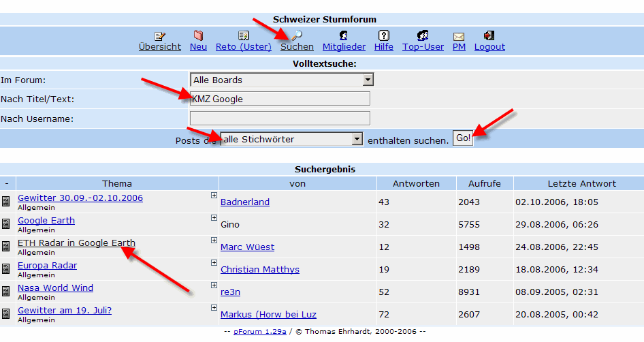
Task: Click the Top-User icon
Action: [x=423, y=35]
